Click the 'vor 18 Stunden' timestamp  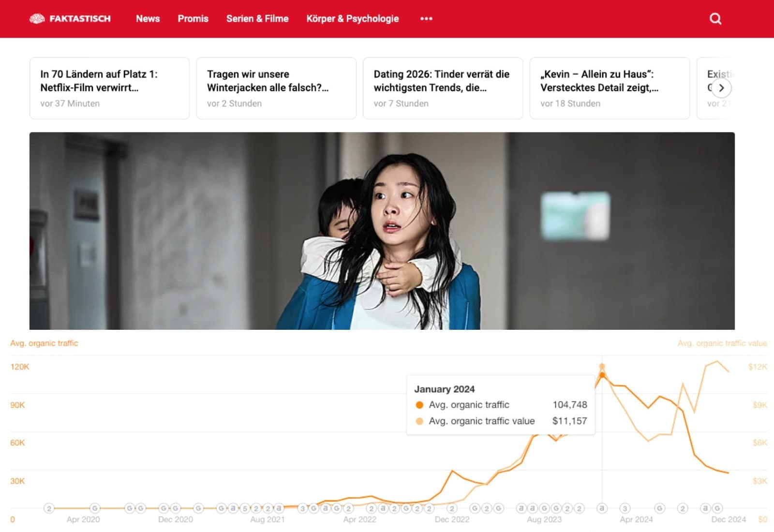click(570, 103)
